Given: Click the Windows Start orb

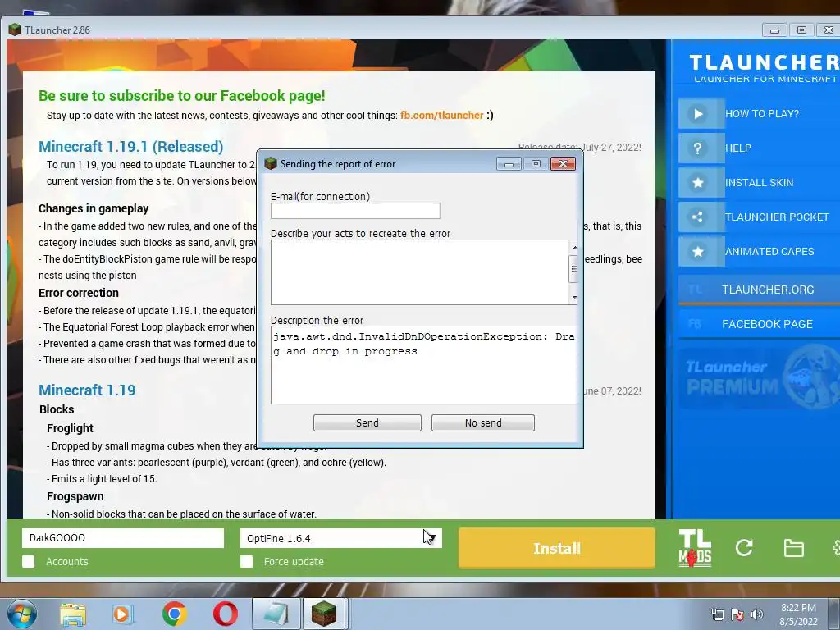Looking at the screenshot, I should (x=21, y=614).
